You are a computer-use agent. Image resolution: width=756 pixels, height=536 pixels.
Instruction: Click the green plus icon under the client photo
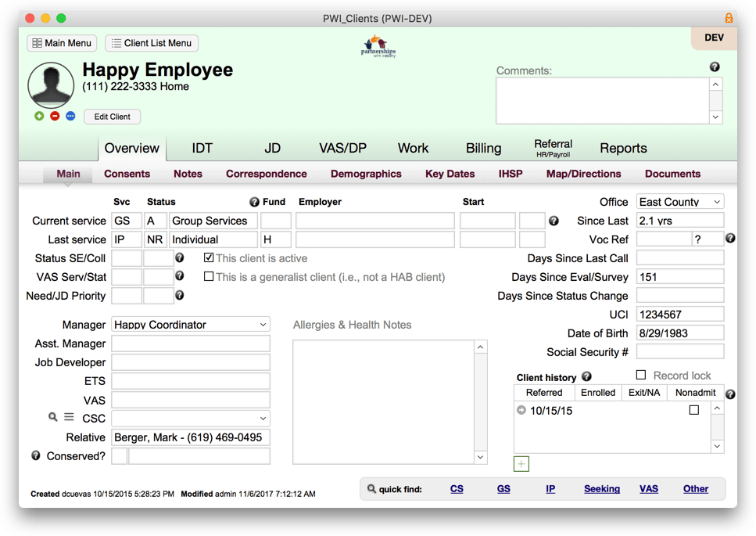click(38, 116)
